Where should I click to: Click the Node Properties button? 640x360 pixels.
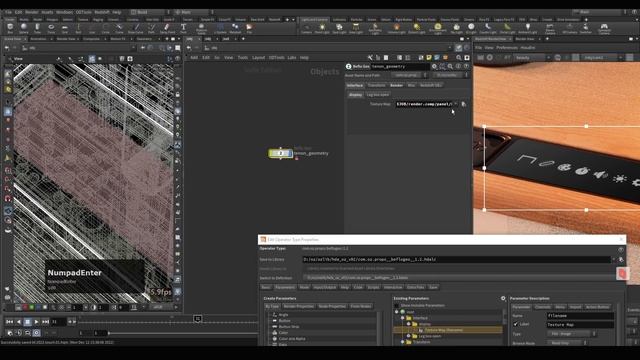[x=332, y=306]
